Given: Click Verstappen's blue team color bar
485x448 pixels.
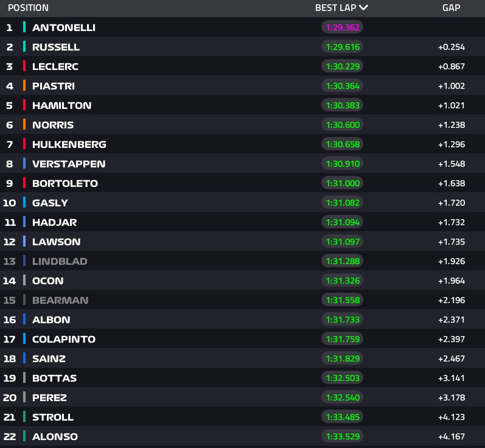Looking at the screenshot, I should point(24,164).
